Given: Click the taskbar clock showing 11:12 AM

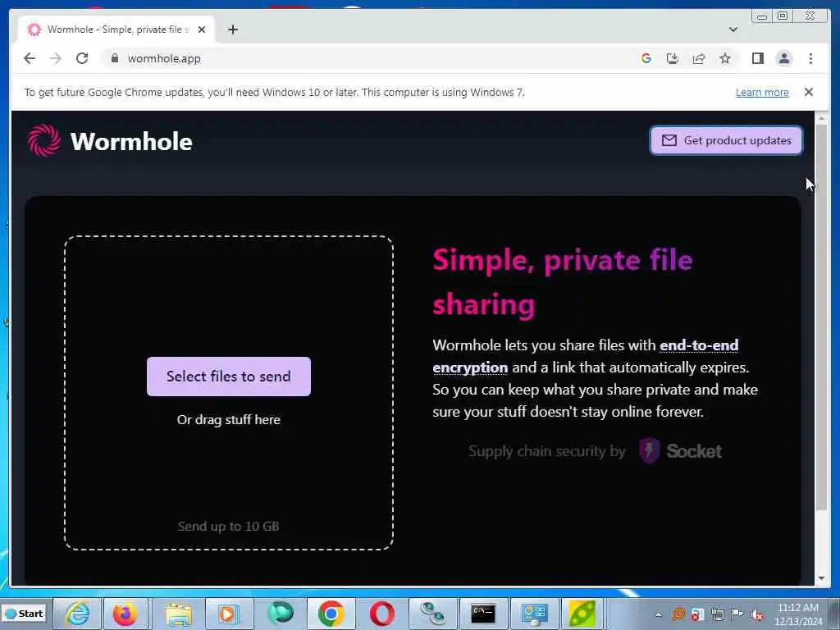Looking at the screenshot, I should coord(797,614).
